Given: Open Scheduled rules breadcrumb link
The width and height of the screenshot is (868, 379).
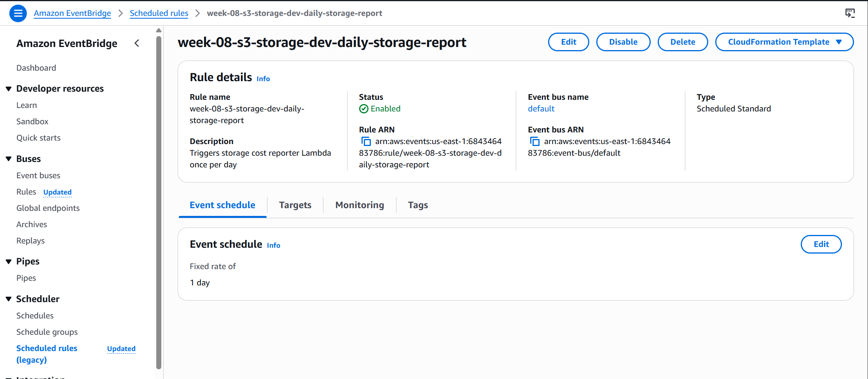Looking at the screenshot, I should point(159,13).
